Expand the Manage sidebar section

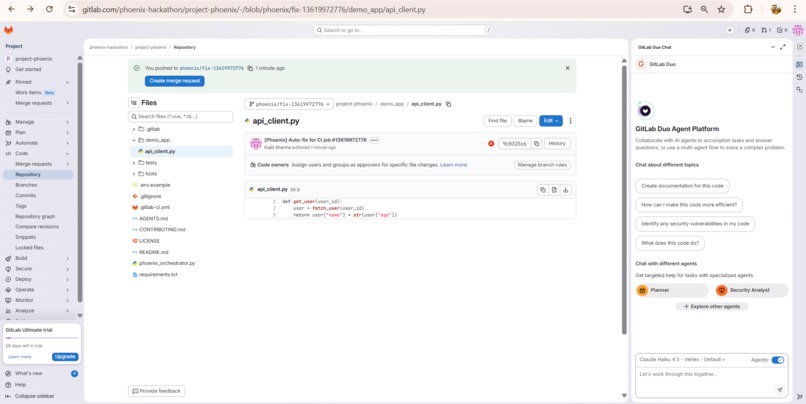[37, 122]
